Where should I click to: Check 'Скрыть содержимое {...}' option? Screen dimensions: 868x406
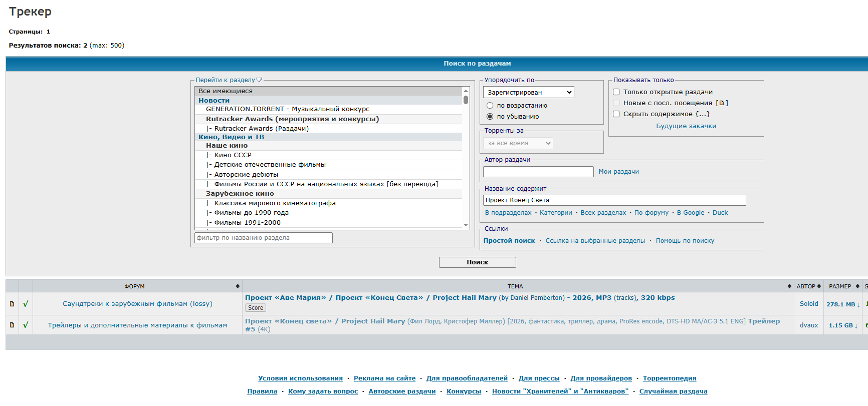(616, 114)
